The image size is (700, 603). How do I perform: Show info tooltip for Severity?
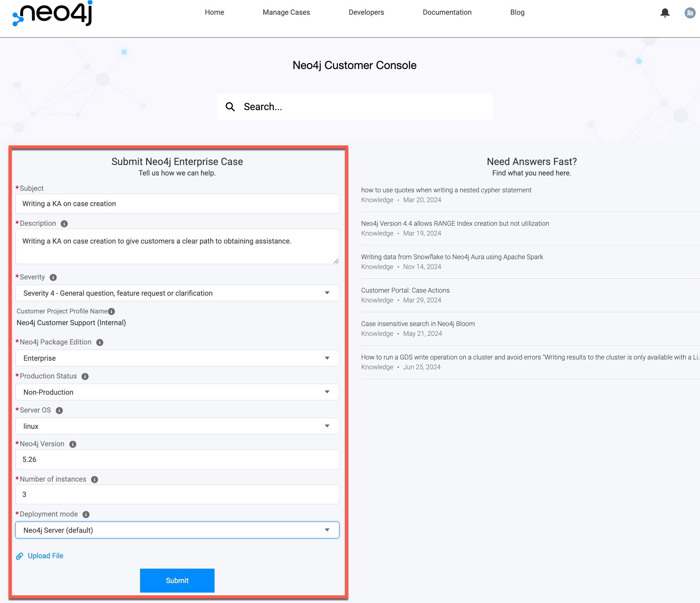(x=53, y=278)
